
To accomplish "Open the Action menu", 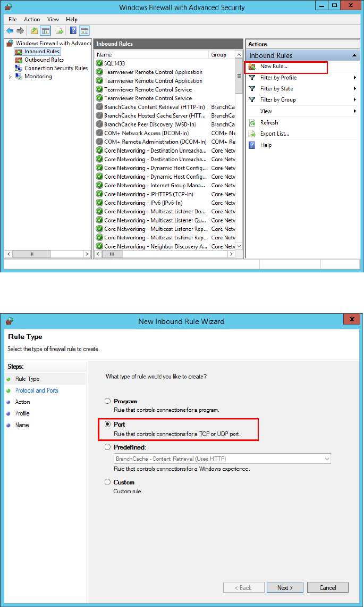I will tap(32, 19).
